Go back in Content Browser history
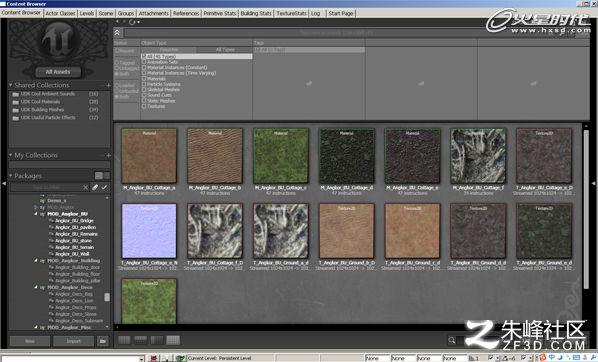 tap(117, 22)
